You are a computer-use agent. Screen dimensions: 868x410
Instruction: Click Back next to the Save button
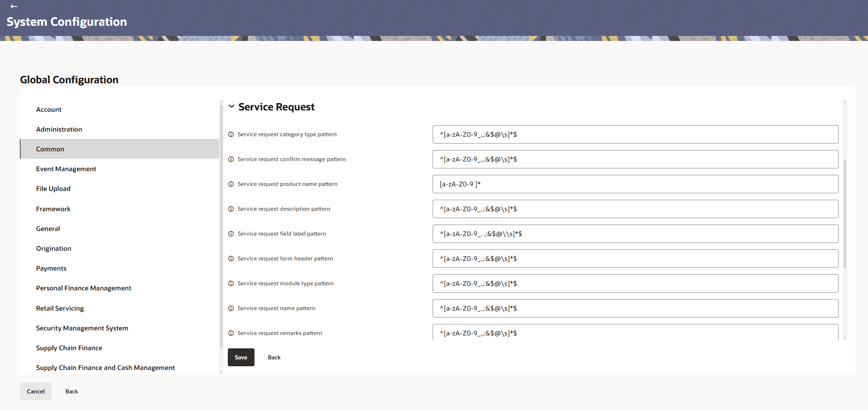click(274, 358)
